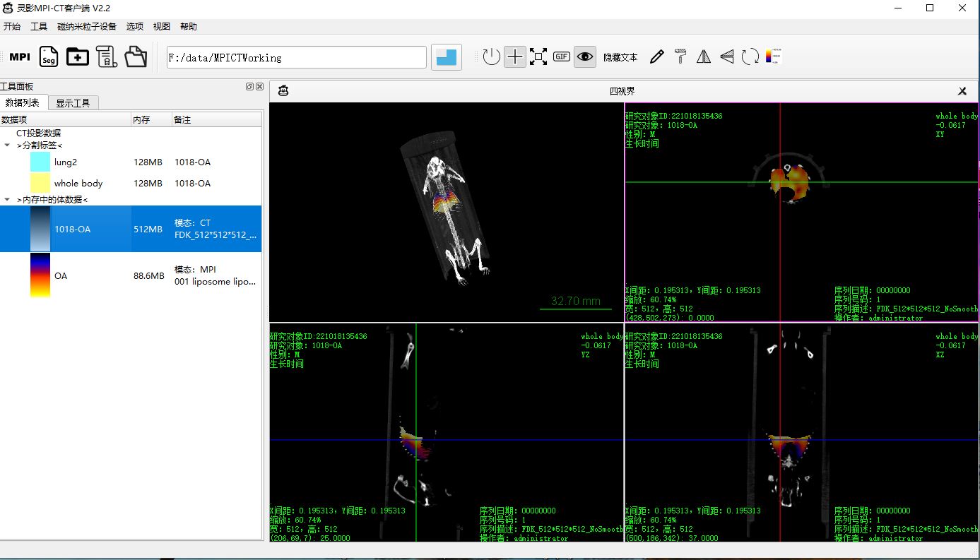Screen dimensions: 980x560
Task: Close the 工具面板 panel
Action: (x=259, y=86)
